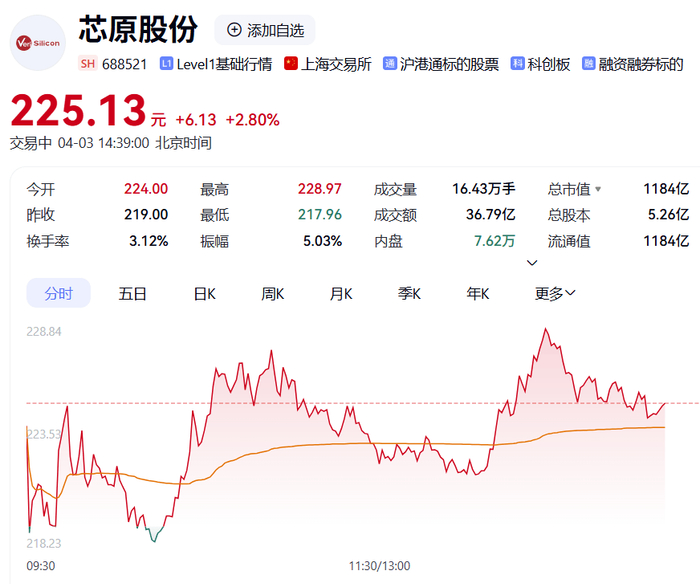
Task: Expand more quote data with chevron
Action: point(532,263)
